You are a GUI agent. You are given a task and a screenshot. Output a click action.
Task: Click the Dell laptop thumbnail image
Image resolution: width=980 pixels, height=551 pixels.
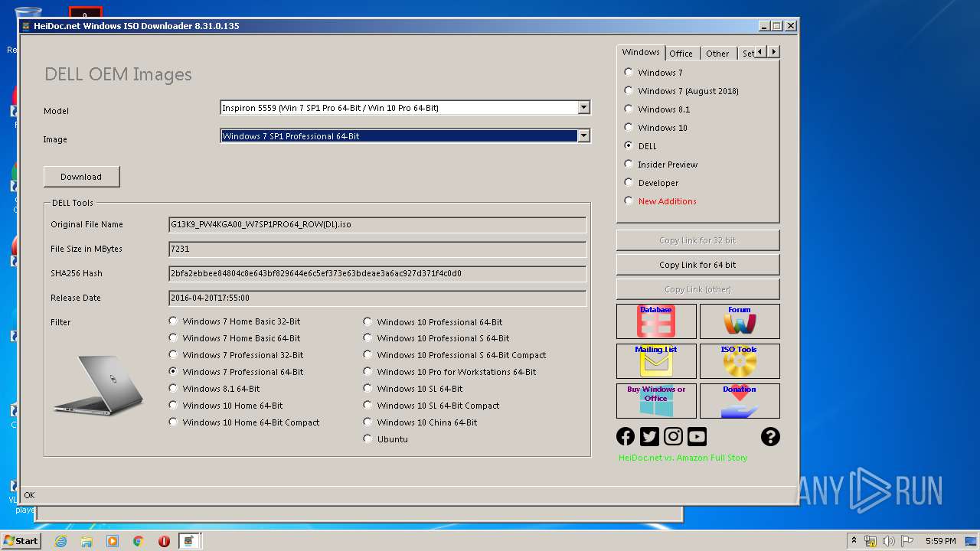[100, 385]
